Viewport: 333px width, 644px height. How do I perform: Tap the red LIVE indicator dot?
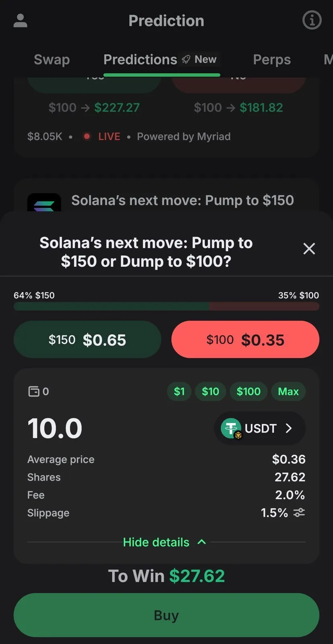click(86, 136)
